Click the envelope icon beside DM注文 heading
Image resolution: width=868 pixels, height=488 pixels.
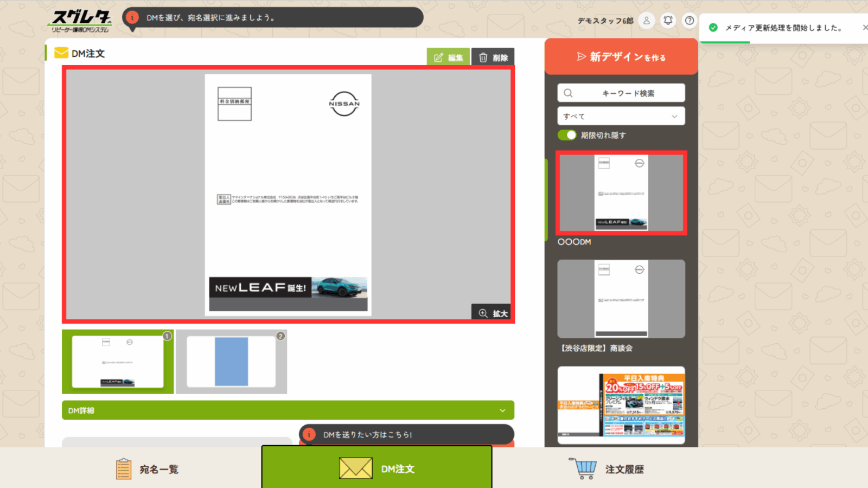[61, 53]
